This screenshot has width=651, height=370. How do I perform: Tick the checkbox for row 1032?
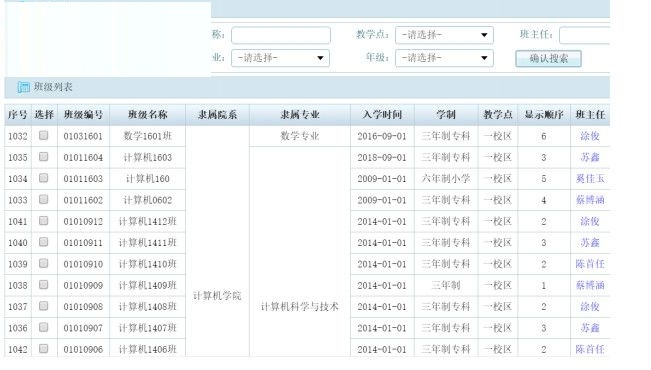coord(44,135)
